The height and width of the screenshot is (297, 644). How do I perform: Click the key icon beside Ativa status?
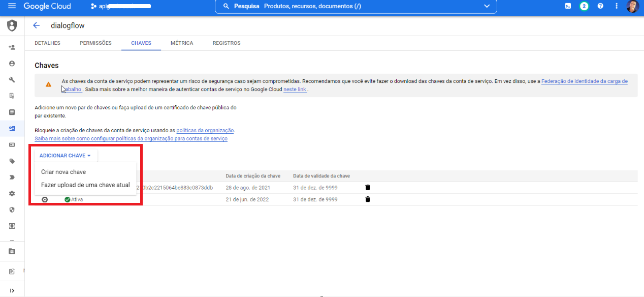pos(45,199)
